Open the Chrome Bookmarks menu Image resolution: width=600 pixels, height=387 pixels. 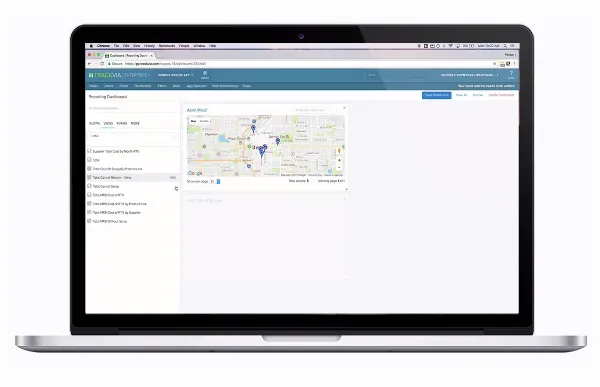point(167,46)
